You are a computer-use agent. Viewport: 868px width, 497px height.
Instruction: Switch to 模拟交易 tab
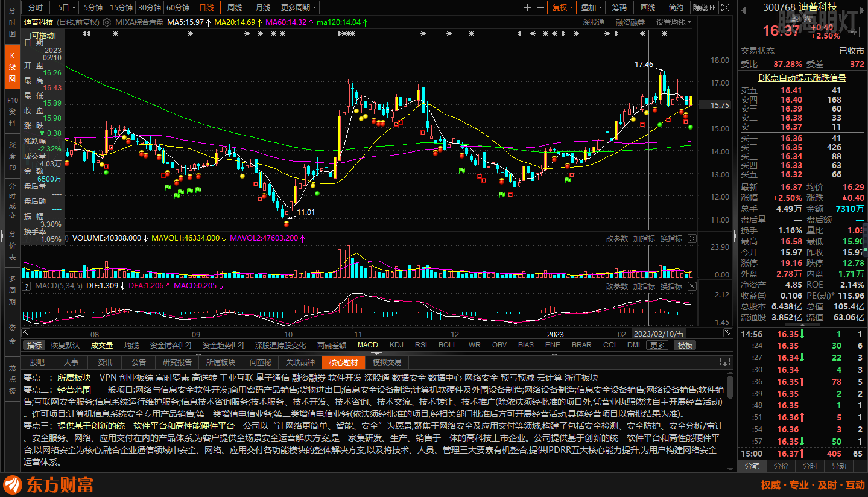[387, 362]
